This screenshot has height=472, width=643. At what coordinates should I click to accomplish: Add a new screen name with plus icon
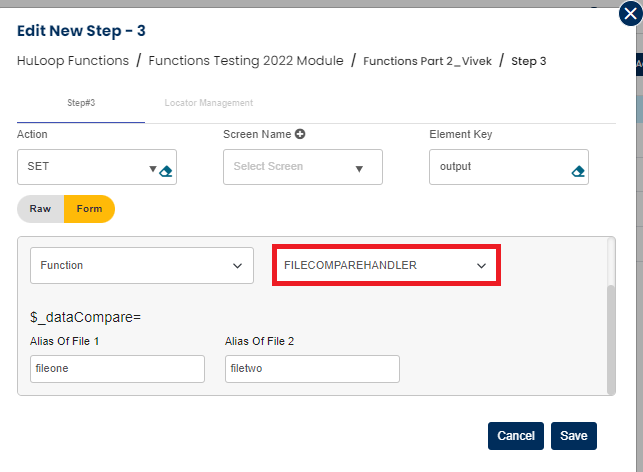299,134
